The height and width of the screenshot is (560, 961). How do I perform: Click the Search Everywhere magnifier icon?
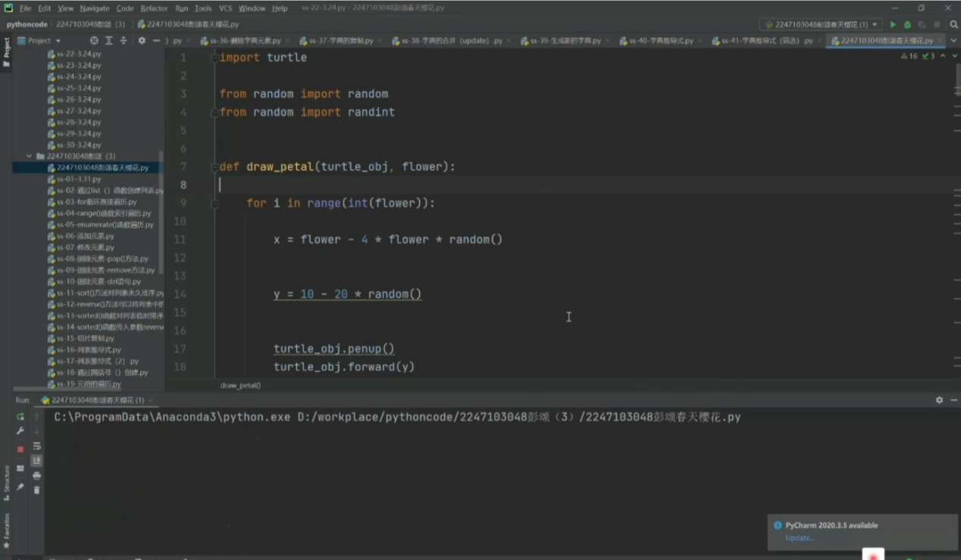click(x=953, y=24)
